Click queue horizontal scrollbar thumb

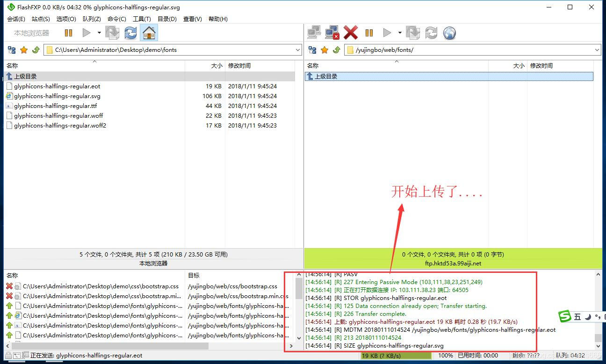point(110,346)
